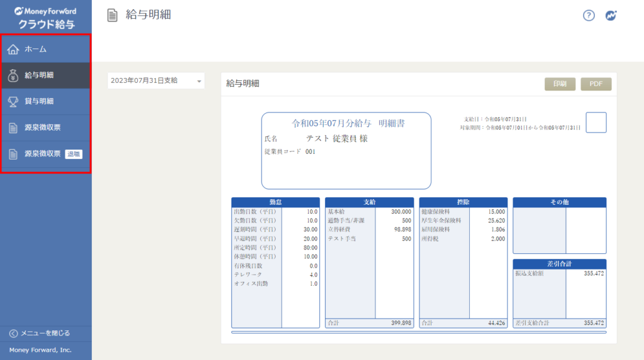Screen dimensions: 644x360
Task: Click the 控除 section header
Action: click(x=464, y=202)
